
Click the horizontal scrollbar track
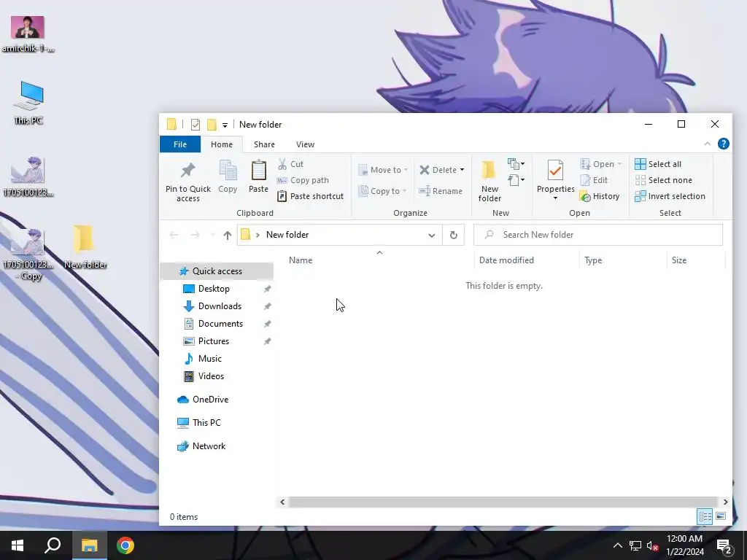tap(503, 502)
